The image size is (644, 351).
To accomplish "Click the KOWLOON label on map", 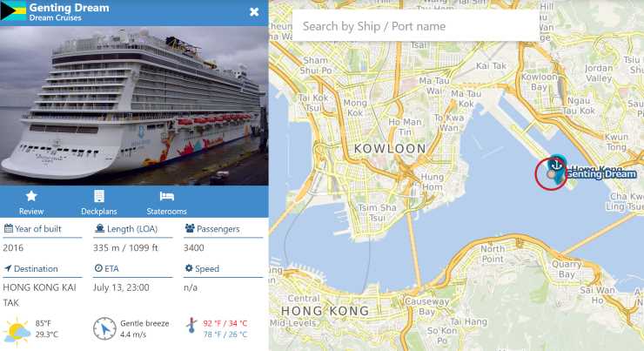I will point(390,148).
